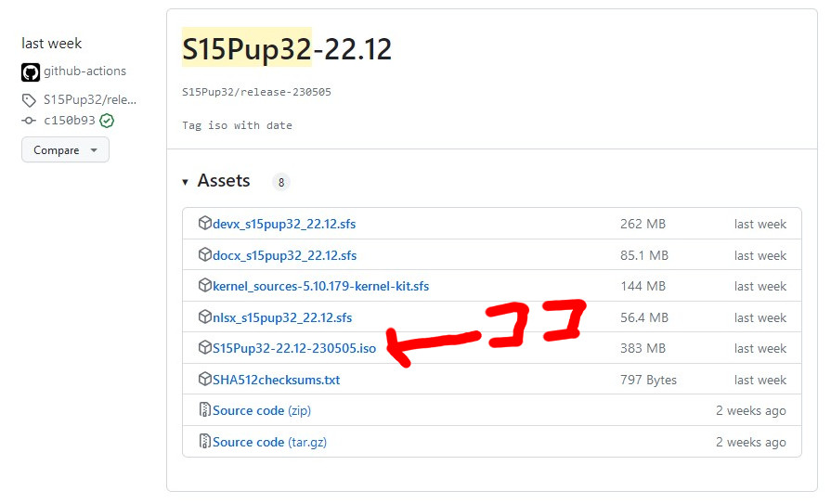Click package icon of devx_s15pup32_22.12.sfs
The height and width of the screenshot is (504, 831).
(x=204, y=223)
